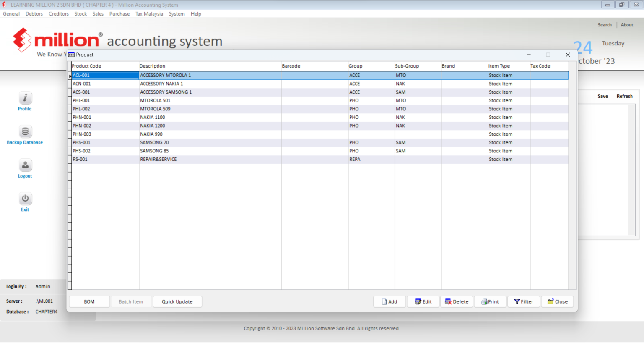Click the Backup Database icon
Screen dimensions: 644x343
[25, 131]
